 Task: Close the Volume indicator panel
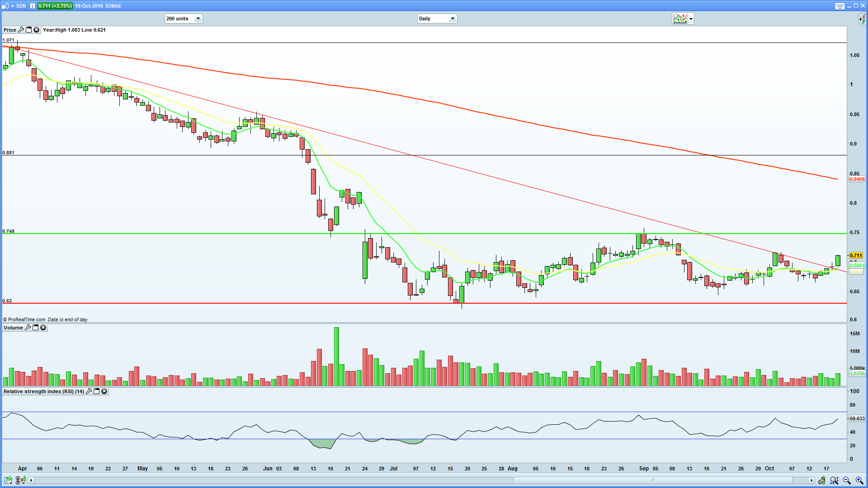(43, 328)
